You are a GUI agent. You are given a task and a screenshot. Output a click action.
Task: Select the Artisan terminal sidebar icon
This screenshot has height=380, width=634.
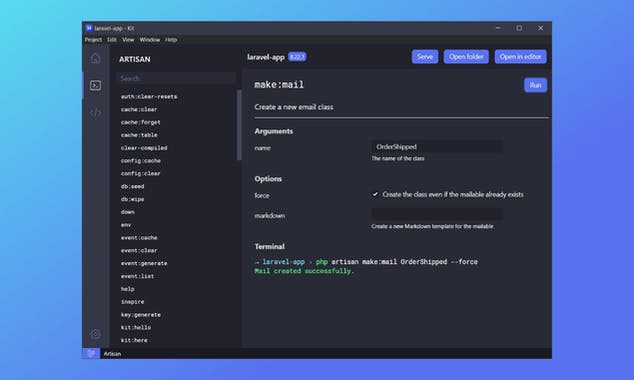pyautogui.click(x=95, y=85)
